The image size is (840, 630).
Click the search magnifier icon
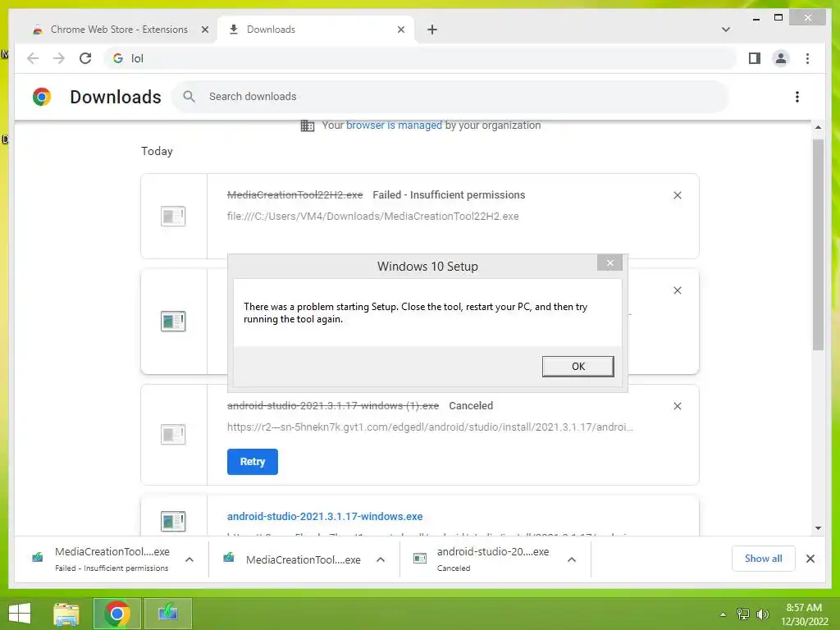(189, 97)
